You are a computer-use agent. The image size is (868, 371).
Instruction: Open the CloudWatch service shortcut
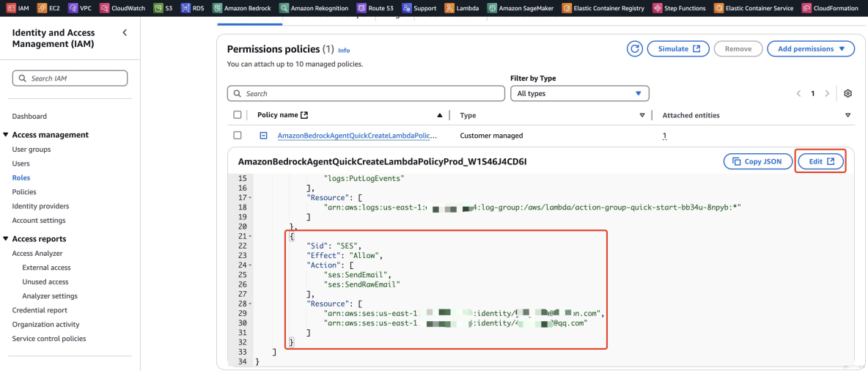(123, 8)
